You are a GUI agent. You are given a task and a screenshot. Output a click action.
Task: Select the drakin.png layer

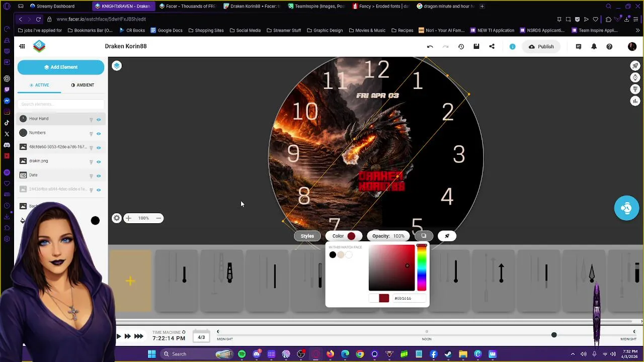(61, 161)
